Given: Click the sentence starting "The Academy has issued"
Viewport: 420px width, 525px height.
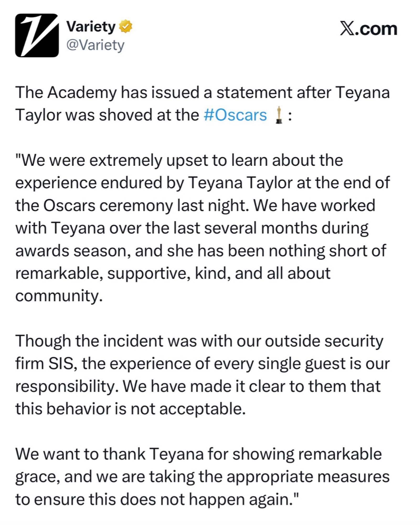Looking at the screenshot, I should [202, 93].
